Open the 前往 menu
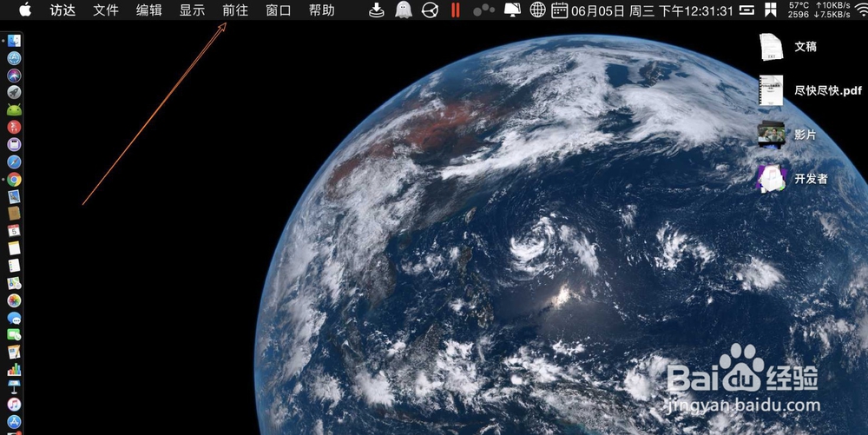868x435 pixels. pyautogui.click(x=235, y=10)
